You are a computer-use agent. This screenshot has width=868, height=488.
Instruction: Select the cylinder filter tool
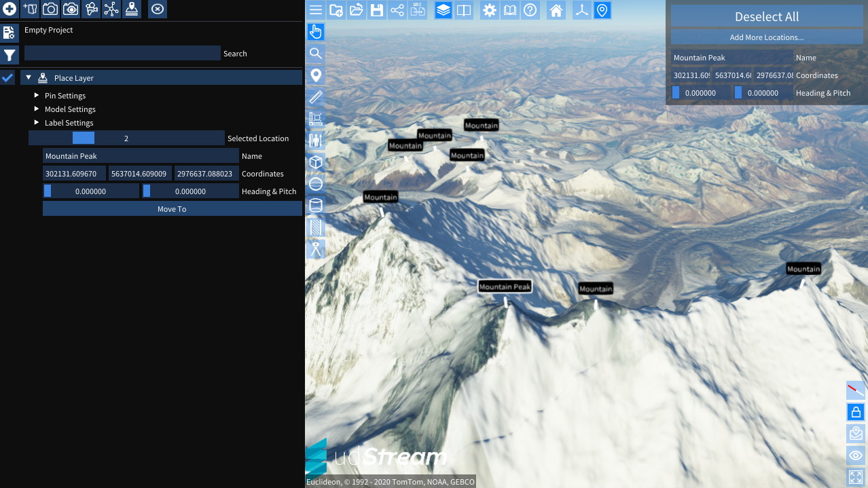point(316,206)
